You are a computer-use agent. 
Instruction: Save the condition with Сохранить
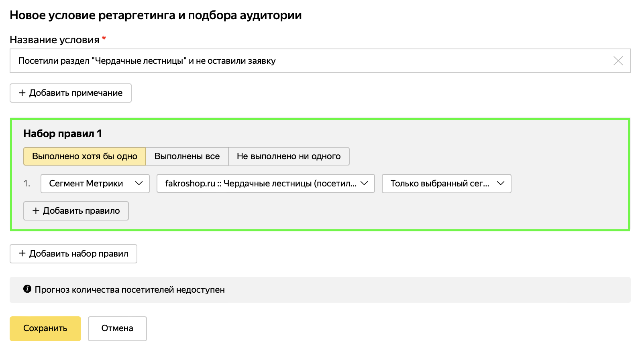click(x=45, y=329)
